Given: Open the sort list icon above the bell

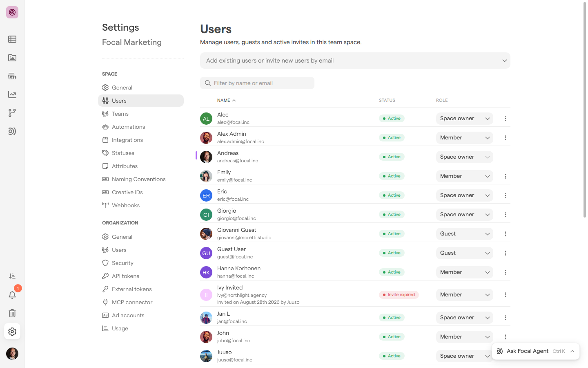Looking at the screenshot, I should tap(12, 276).
